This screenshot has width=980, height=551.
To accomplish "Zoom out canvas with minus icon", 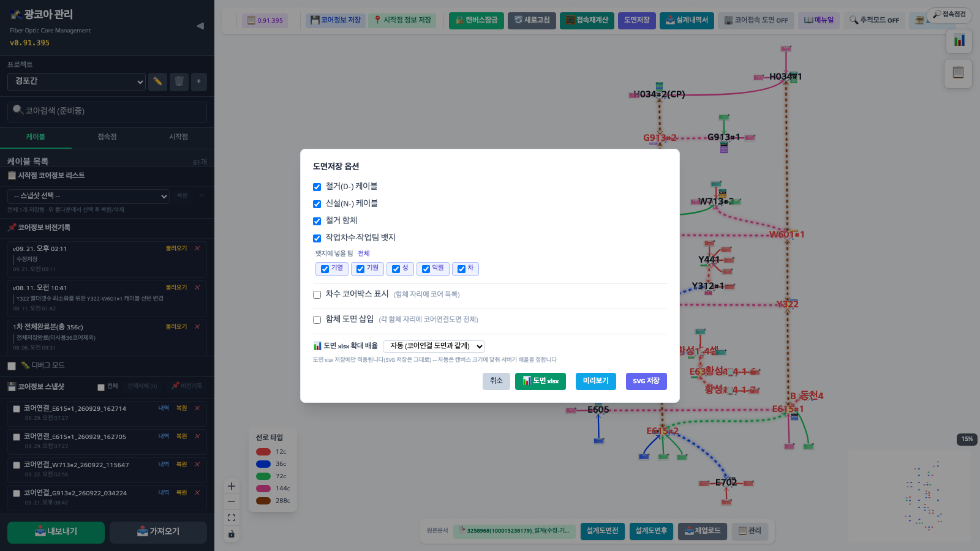I will click(x=232, y=502).
